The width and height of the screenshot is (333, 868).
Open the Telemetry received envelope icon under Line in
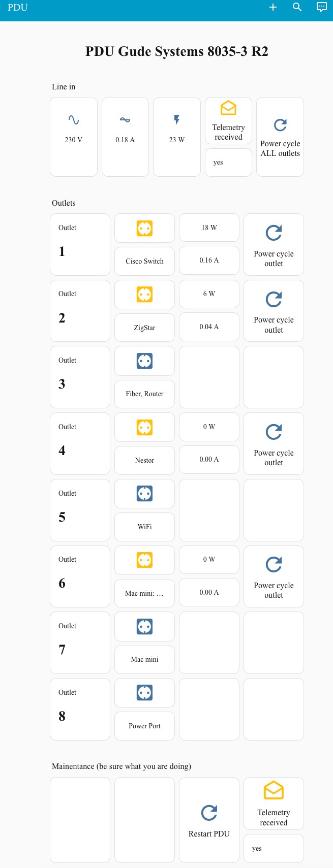(x=228, y=108)
